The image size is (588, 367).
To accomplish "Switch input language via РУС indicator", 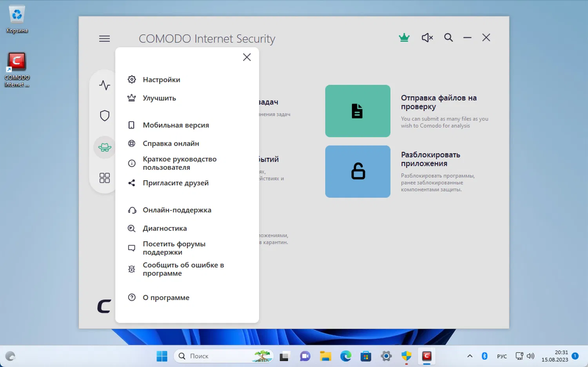I will 502,356.
